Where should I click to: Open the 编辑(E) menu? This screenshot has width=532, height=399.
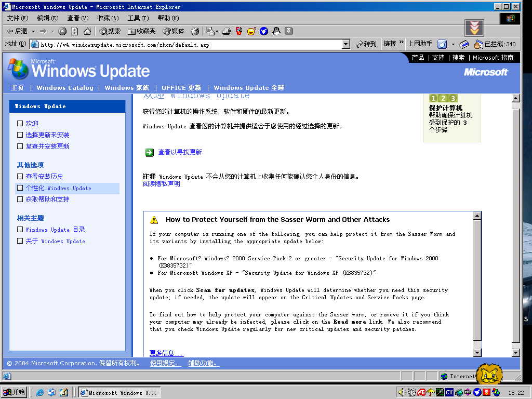point(47,18)
